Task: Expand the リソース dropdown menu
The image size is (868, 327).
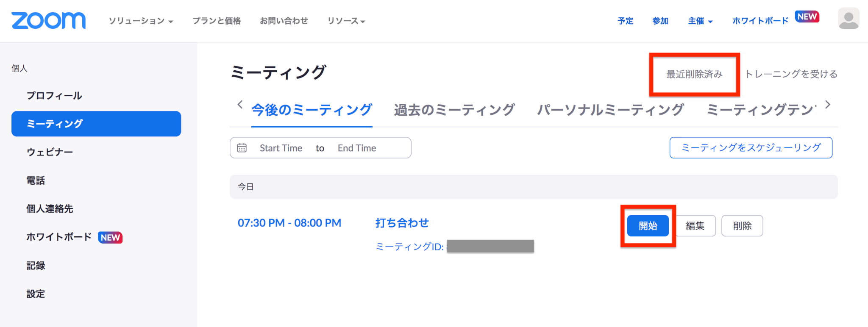Action: pyautogui.click(x=346, y=21)
